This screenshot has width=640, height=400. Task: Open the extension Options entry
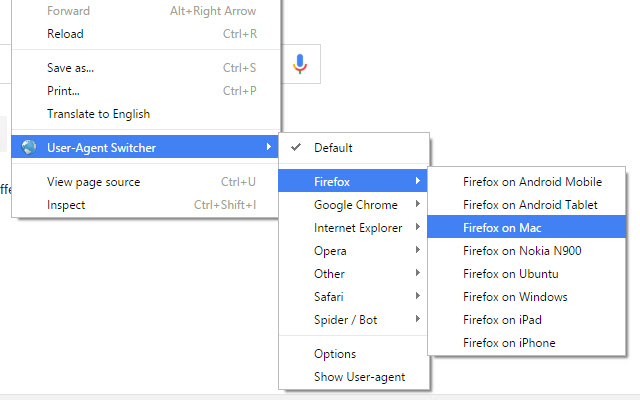coord(335,354)
